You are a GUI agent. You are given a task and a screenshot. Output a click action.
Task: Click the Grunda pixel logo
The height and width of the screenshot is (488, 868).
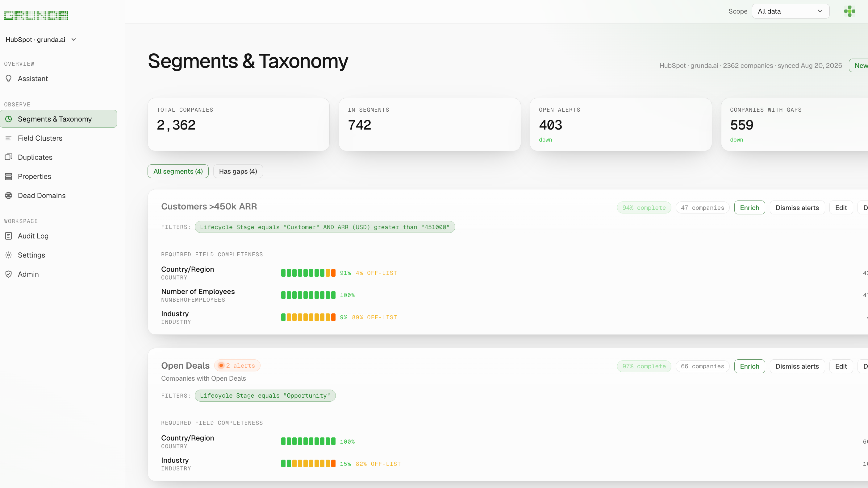coord(36,15)
